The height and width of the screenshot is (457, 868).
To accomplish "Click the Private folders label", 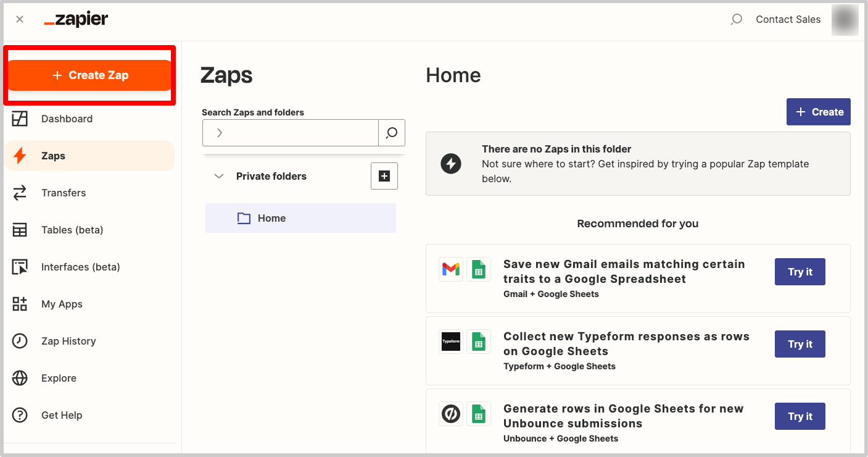I will pyautogui.click(x=271, y=176).
